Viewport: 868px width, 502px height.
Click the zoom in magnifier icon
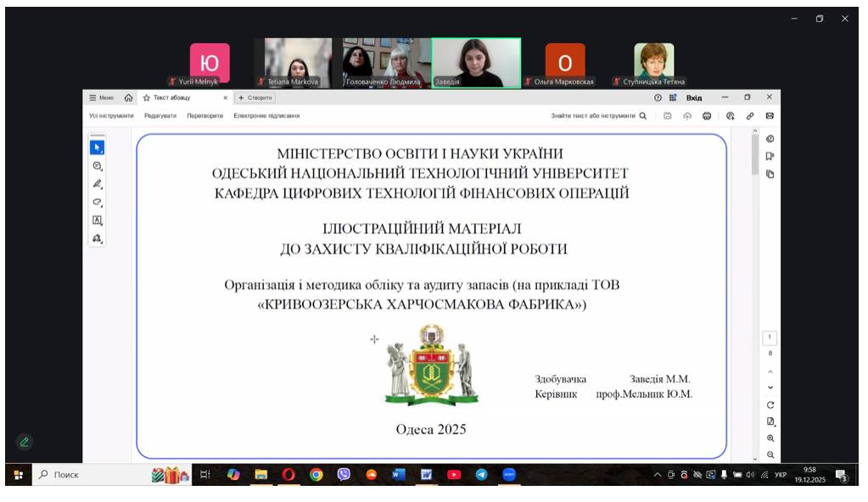pos(770,438)
